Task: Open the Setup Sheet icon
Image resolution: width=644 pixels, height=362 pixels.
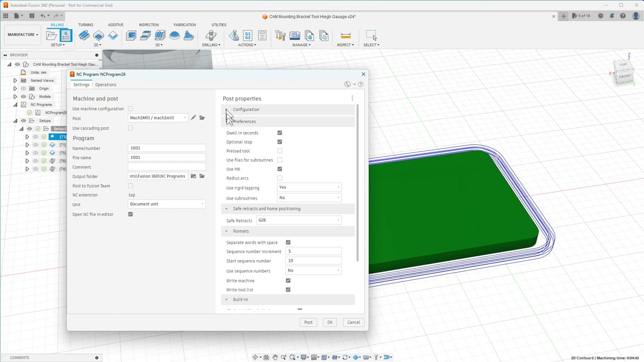Action: point(262,35)
